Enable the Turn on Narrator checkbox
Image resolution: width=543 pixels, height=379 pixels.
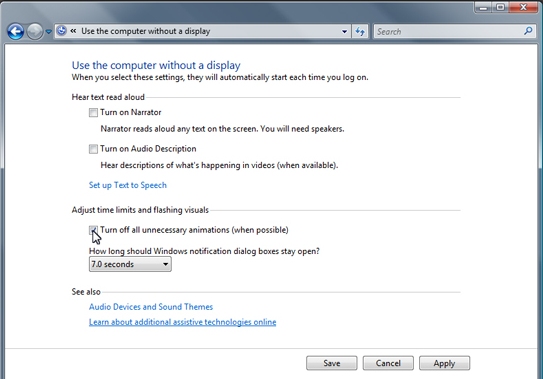coord(93,113)
